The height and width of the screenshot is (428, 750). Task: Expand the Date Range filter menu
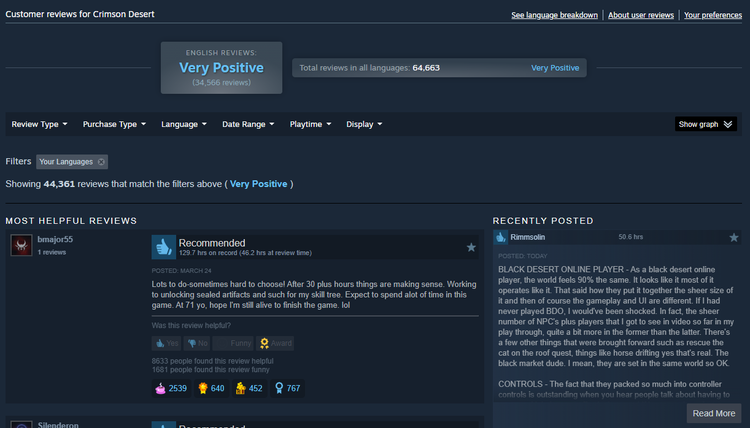pyautogui.click(x=248, y=124)
